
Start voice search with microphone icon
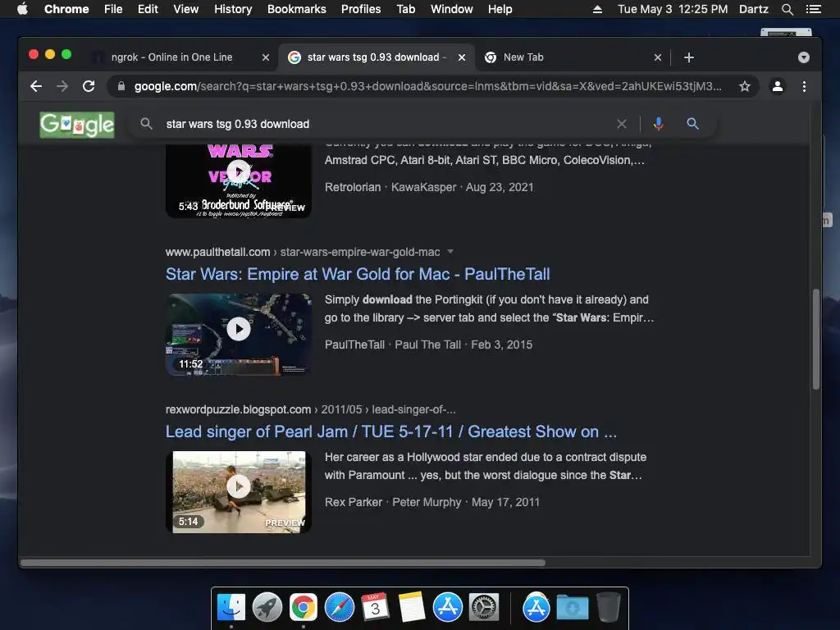coord(659,125)
